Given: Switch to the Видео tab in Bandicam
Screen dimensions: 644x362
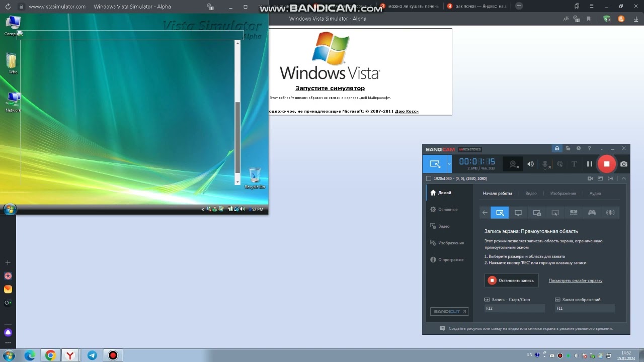Looking at the screenshot, I should 531,193.
